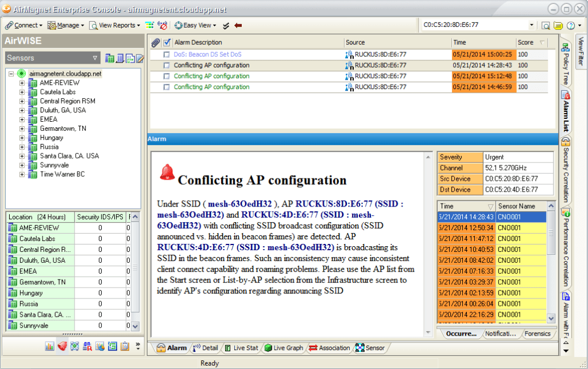Sort alarms by the Source column header
The image size is (588, 369).
tap(397, 42)
